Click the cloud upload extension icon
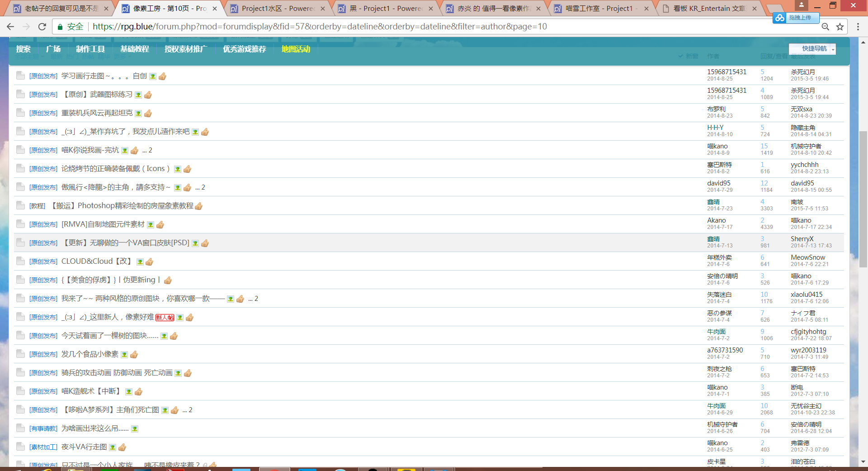Image resolution: width=868 pixels, height=471 pixels. click(779, 18)
